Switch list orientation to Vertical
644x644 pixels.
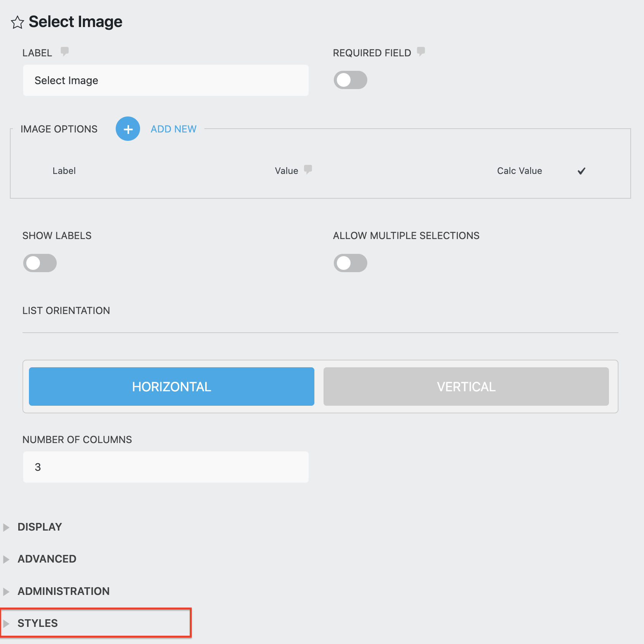click(x=466, y=386)
